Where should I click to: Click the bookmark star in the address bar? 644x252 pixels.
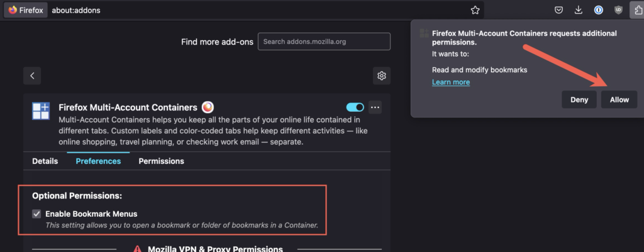click(475, 10)
